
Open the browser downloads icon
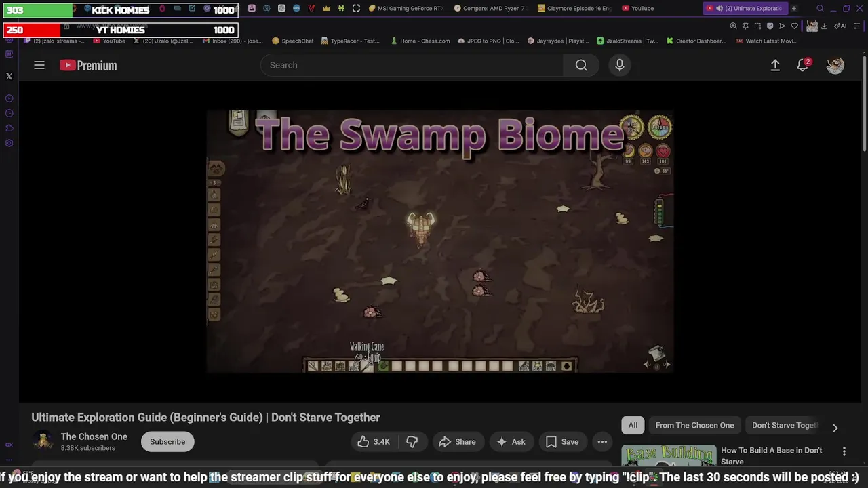tap(824, 26)
